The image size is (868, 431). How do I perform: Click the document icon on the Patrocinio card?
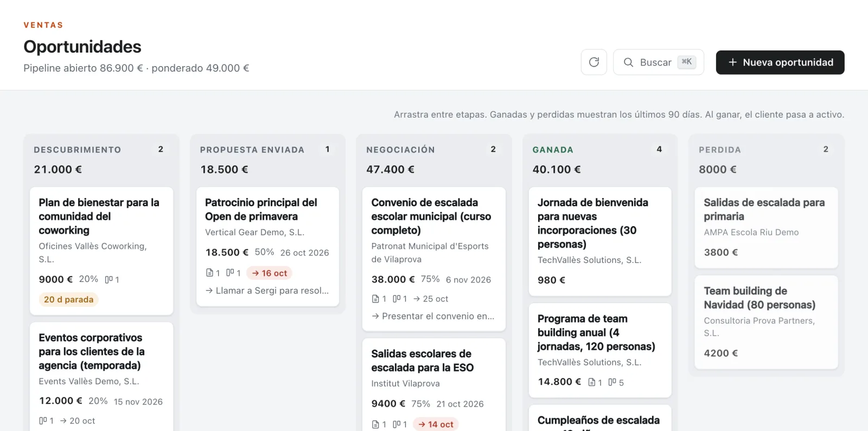[209, 273]
